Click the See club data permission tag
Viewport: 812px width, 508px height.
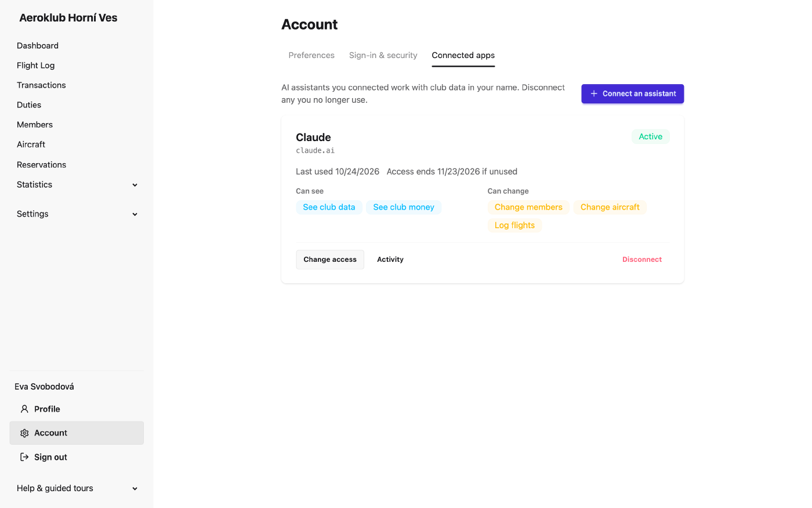[x=329, y=207]
